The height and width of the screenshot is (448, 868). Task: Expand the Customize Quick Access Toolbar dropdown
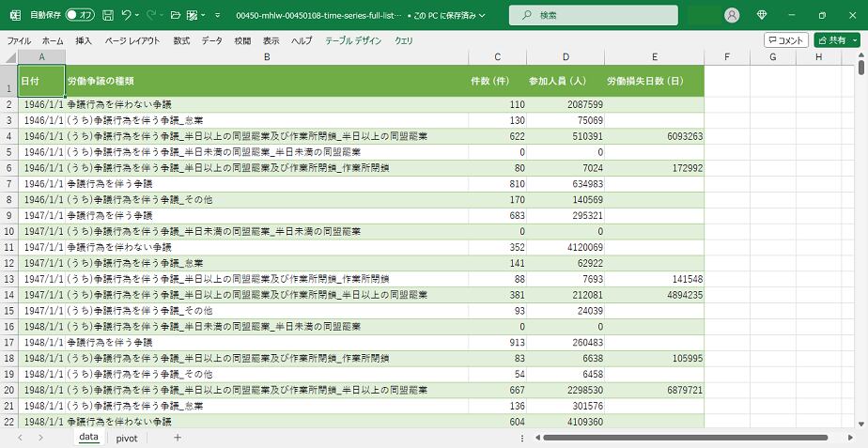tap(218, 15)
